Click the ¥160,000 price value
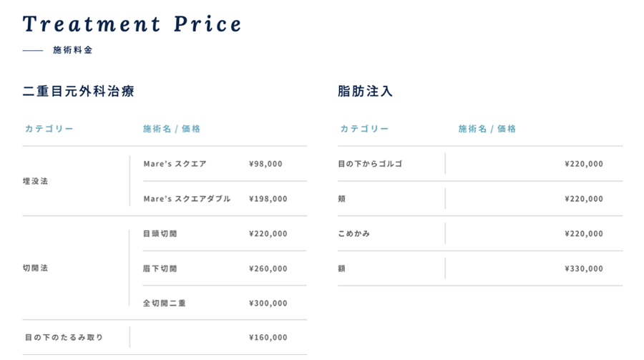The height and width of the screenshot is (360, 644). click(x=268, y=337)
